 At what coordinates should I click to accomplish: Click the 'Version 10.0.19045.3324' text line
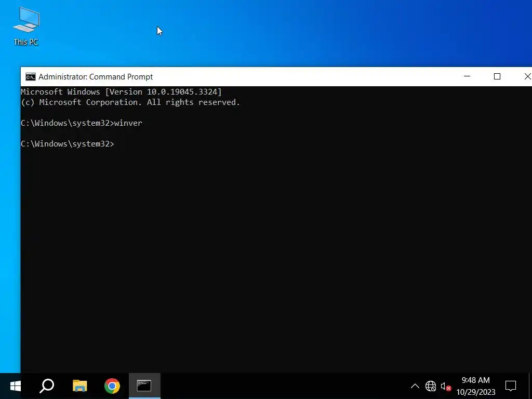121,92
